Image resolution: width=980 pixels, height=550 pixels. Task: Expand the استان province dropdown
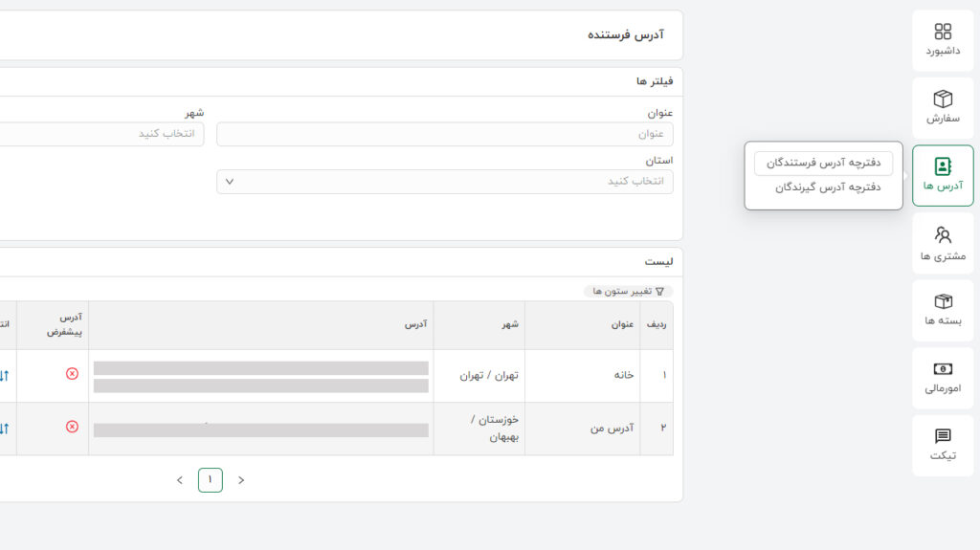[444, 182]
